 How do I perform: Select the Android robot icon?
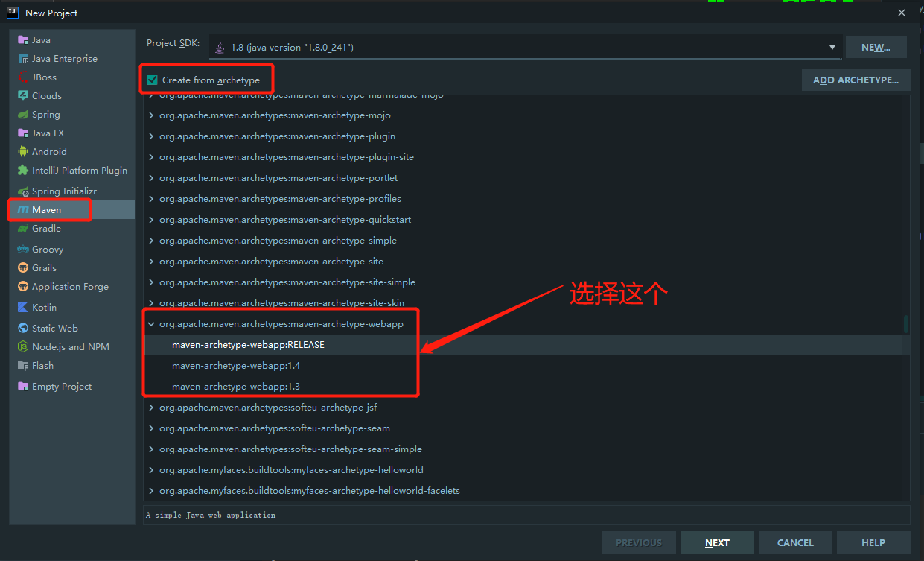pyautogui.click(x=23, y=152)
